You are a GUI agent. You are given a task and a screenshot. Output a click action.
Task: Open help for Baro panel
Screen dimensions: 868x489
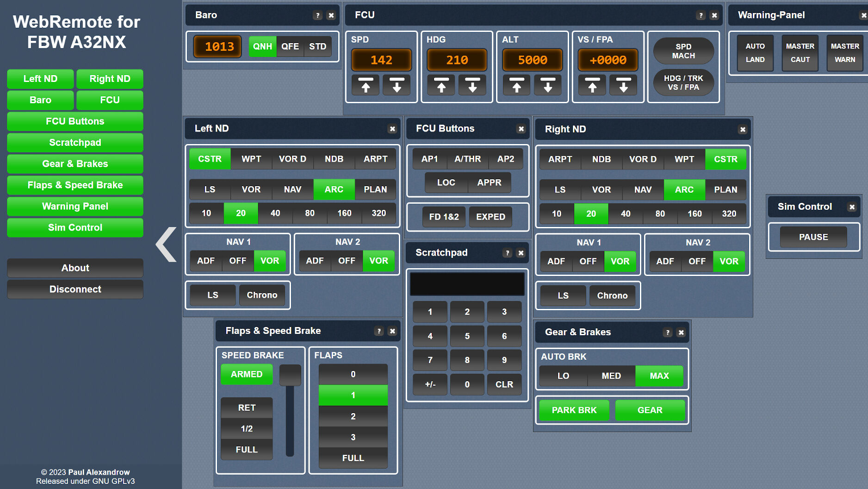click(x=317, y=15)
